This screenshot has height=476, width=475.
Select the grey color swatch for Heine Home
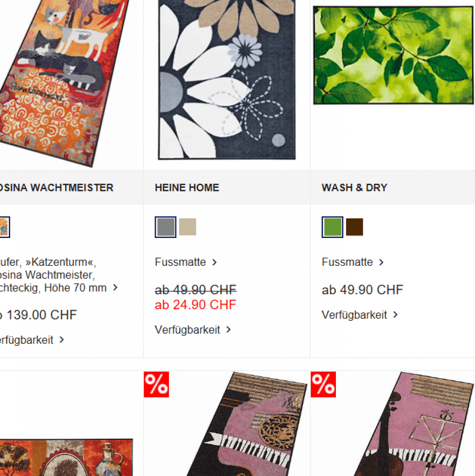[x=165, y=227]
